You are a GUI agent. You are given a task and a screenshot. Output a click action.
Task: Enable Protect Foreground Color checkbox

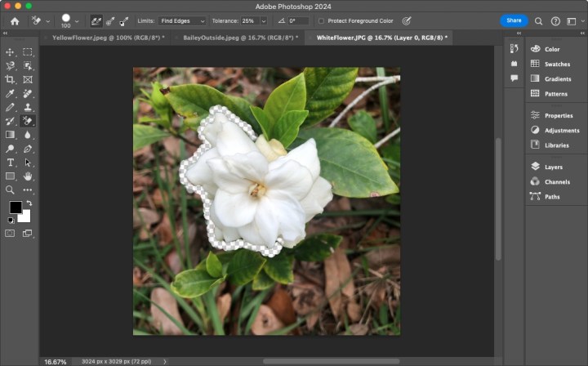coord(321,20)
